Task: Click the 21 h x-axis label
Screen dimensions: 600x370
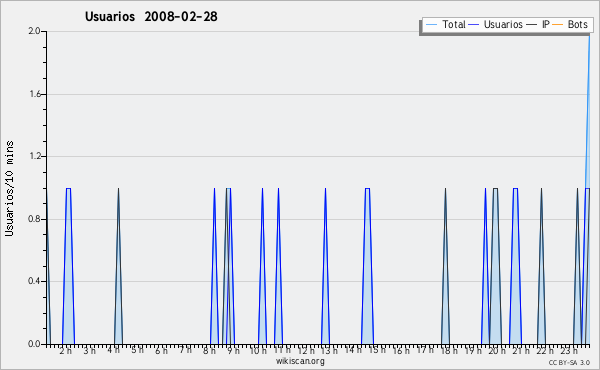Action: (x=521, y=351)
